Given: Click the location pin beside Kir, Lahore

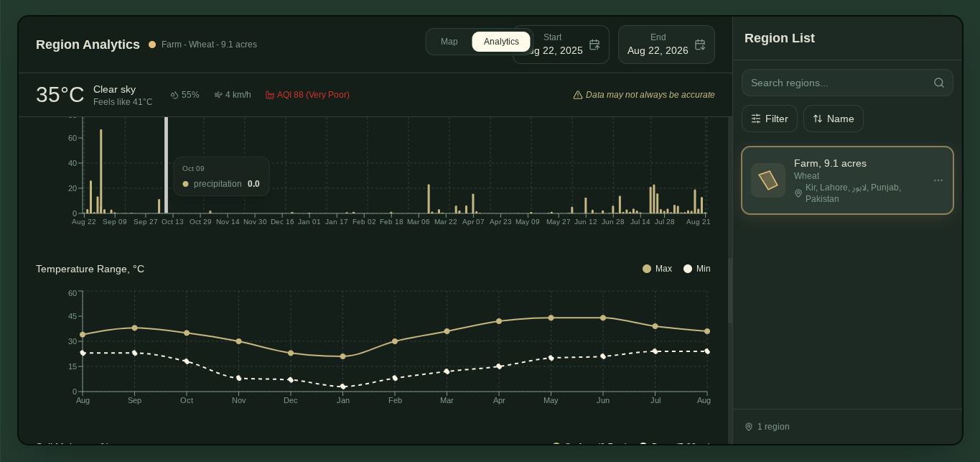Looking at the screenshot, I should pos(798,193).
